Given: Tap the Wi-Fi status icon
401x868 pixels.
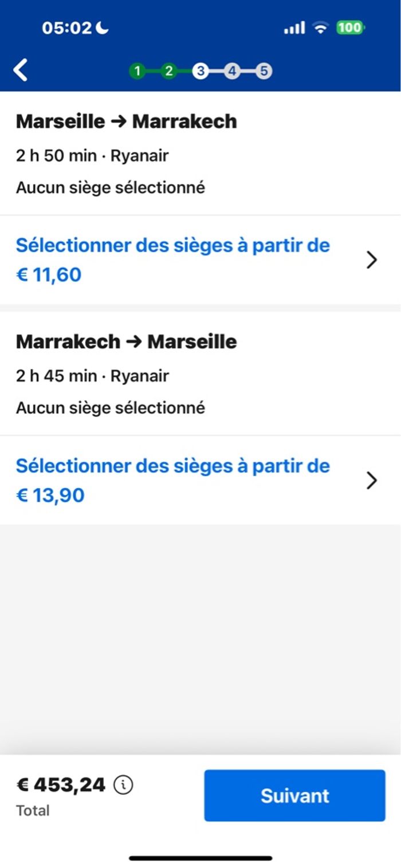Looking at the screenshot, I should pyautogui.click(x=321, y=28).
